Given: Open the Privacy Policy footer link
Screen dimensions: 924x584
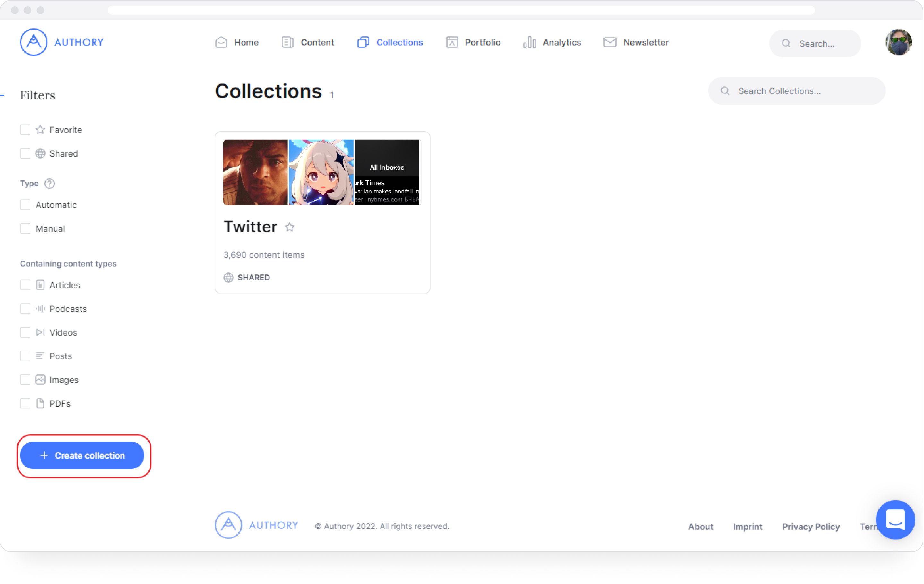Looking at the screenshot, I should [x=811, y=527].
